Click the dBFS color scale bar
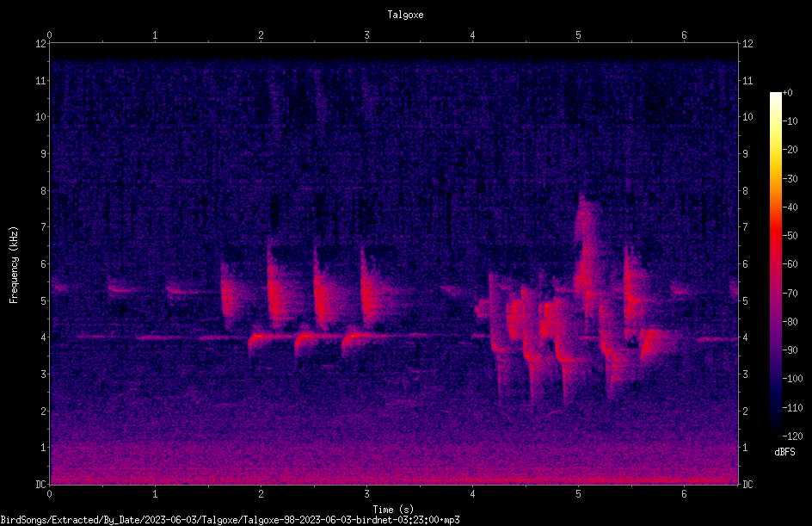812x526 pixels. (x=775, y=264)
